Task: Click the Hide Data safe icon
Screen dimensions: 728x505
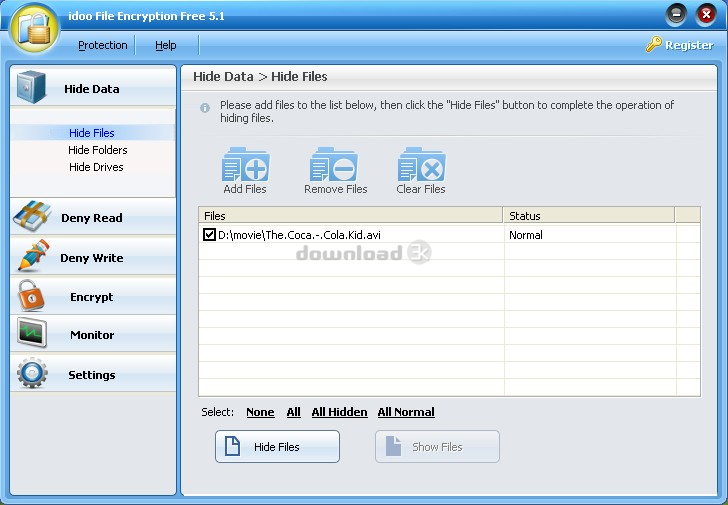Action: click(32, 87)
